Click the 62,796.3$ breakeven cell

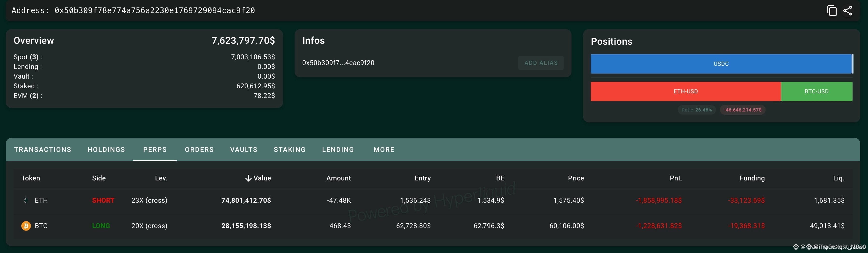click(x=489, y=226)
